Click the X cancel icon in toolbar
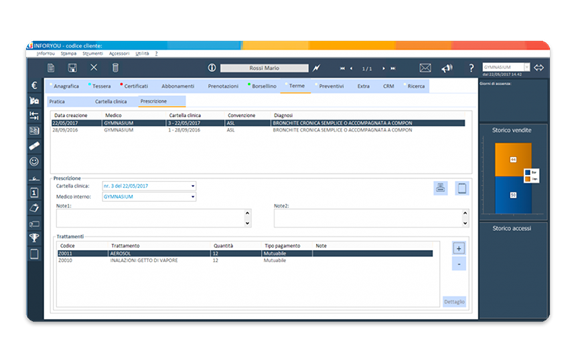The height and width of the screenshot is (362, 576). click(94, 67)
